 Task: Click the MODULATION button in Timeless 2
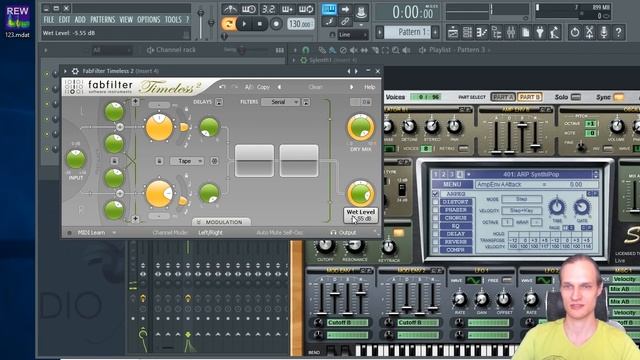tap(221, 222)
